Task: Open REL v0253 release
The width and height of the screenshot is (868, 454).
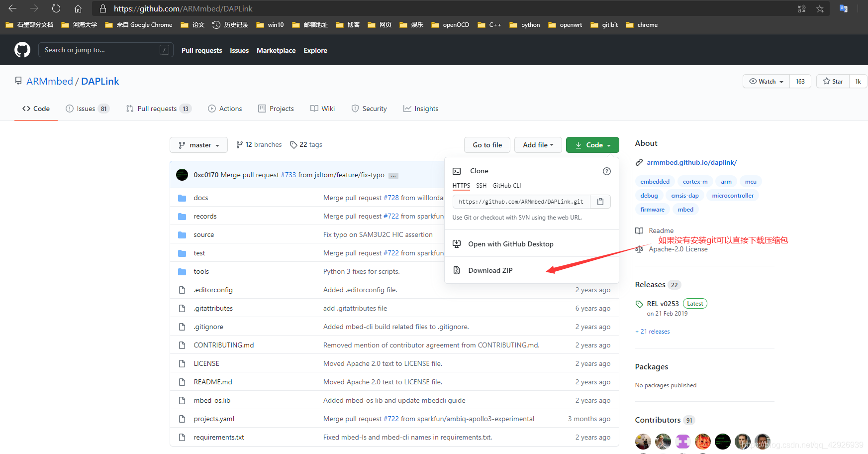Action: [x=663, y=304]
